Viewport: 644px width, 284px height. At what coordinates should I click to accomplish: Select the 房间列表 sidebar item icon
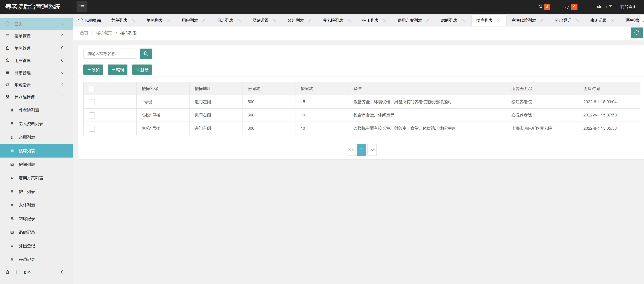click(x=12, y=164)
